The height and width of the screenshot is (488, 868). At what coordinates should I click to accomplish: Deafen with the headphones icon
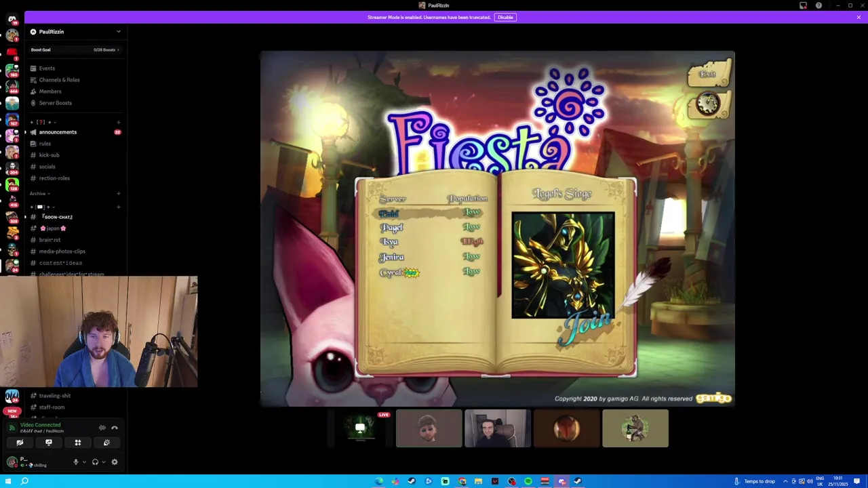tap(95, 462)
